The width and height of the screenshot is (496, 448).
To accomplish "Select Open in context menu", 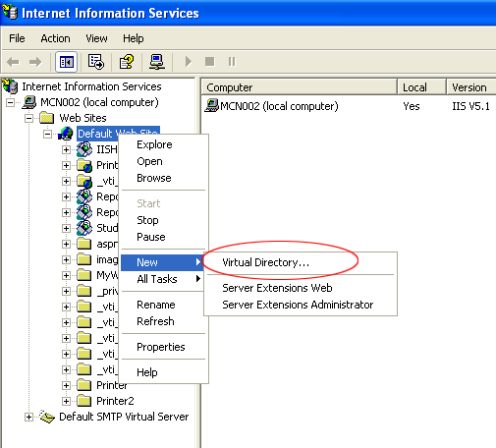I will pyautogui.click(x=163, y=161).
